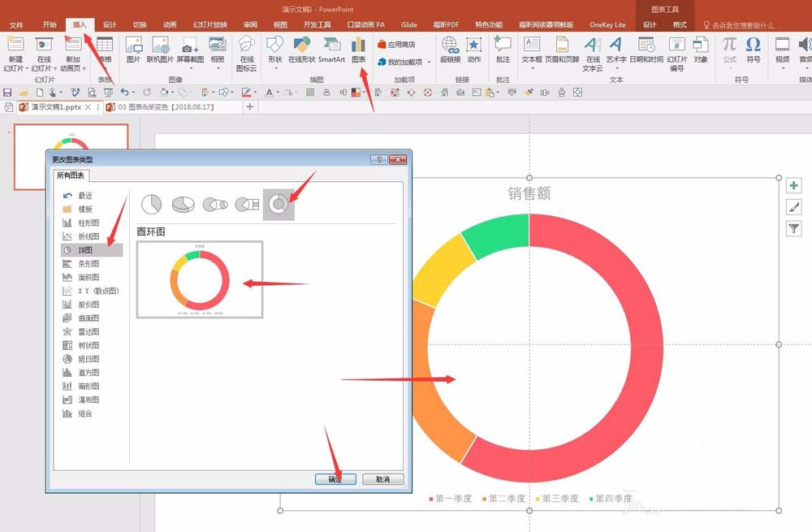
Task: Select 饼图 pie chart category
Action: coord(91,250)
